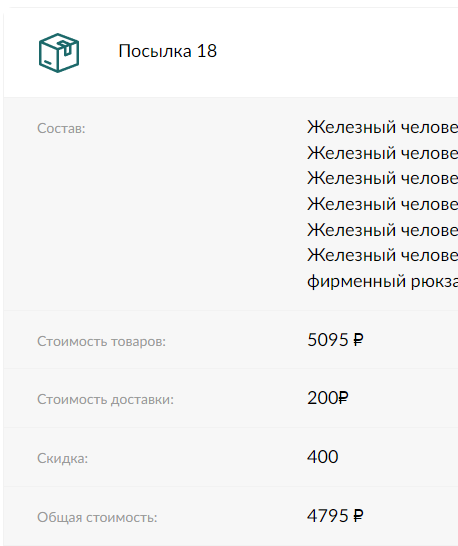Click third Железный человек item
458x546 pixels.
[382, 178]
